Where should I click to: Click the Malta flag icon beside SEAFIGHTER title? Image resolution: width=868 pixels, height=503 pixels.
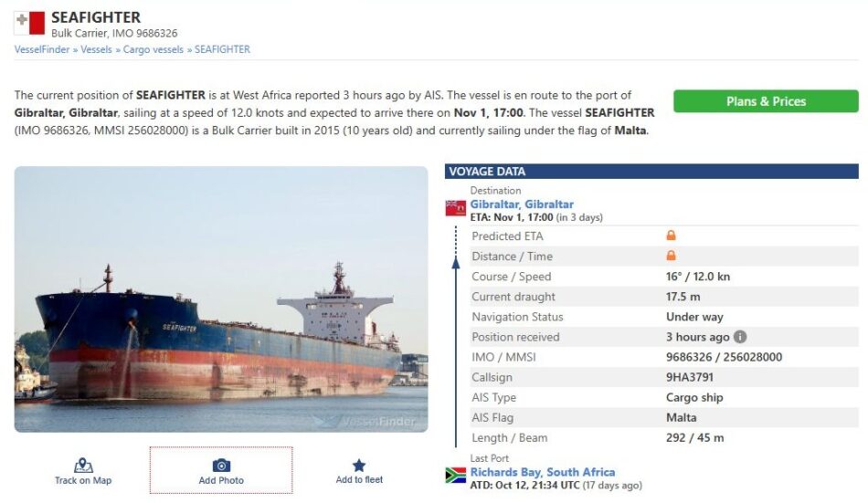click(x=29, y=23)
